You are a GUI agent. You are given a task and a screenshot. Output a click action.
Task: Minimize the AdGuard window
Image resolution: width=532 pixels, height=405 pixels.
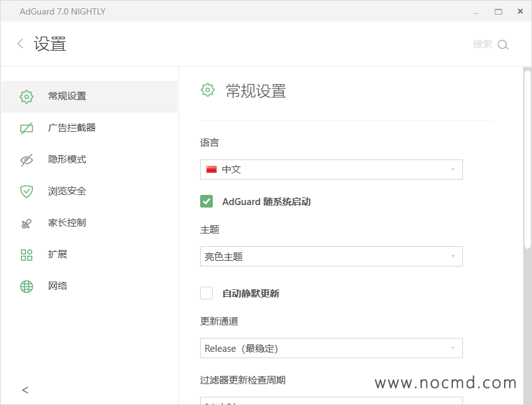coord(476,13)
